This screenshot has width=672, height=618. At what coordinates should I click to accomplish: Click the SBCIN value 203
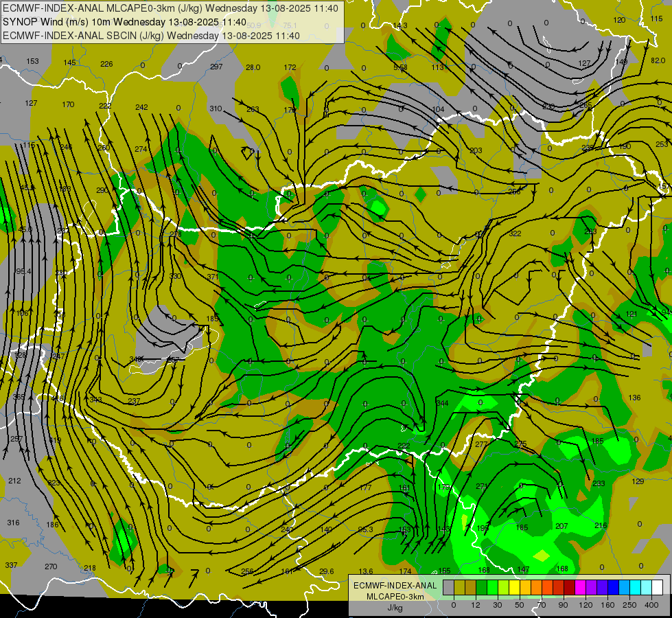[x=476, y=150]
